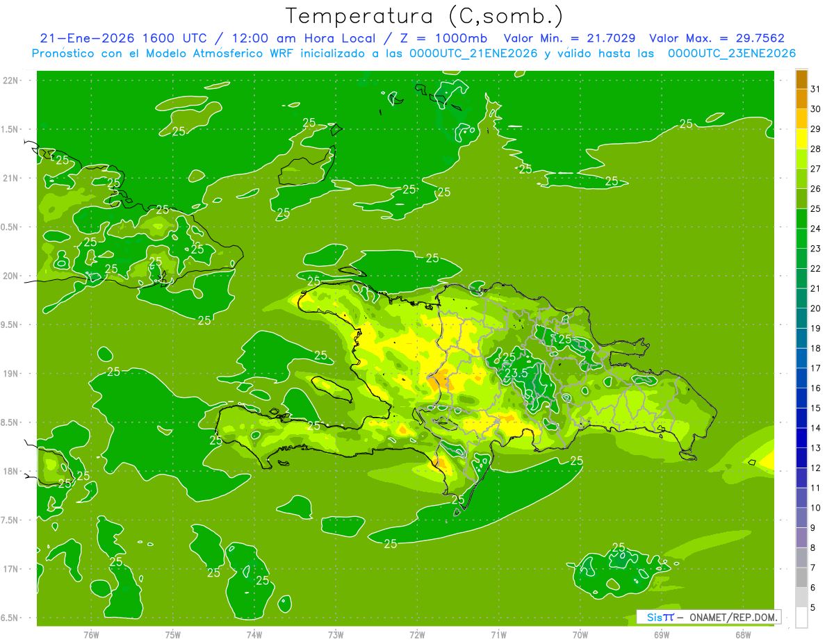The width and height of the screenshot is (834, 644).
Task: Click legend value "9" on color scale
Action: pos(813,528)
